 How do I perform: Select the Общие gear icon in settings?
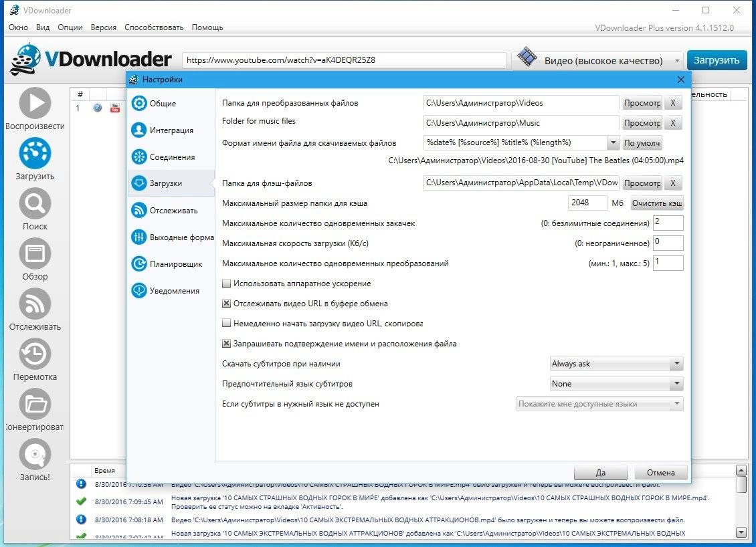(139, 103)
